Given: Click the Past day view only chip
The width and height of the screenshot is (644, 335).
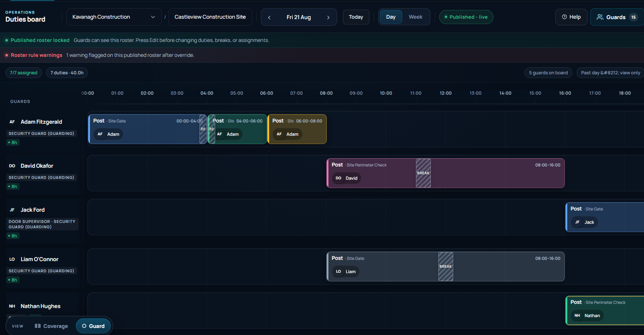Looking at the screenshot, I should click(610, 73).
